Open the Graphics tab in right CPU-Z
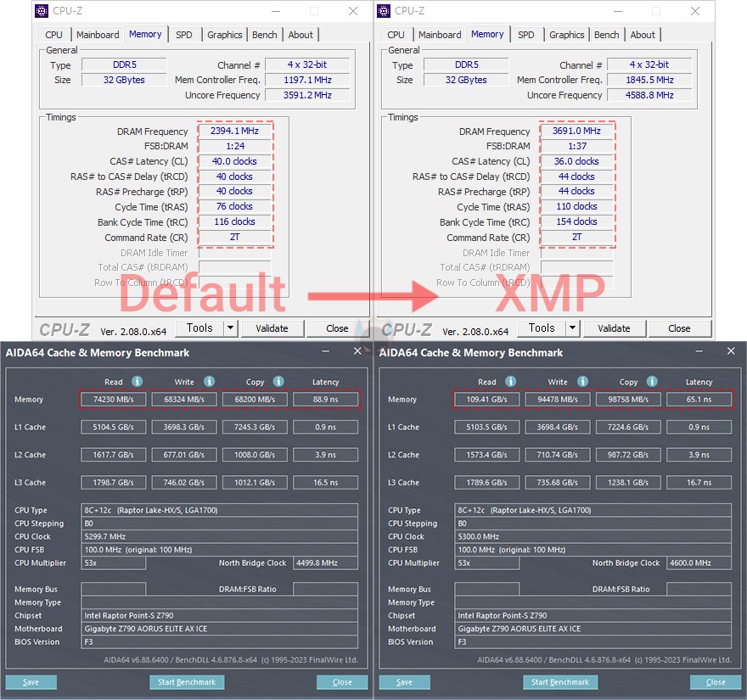 point(566,35)
